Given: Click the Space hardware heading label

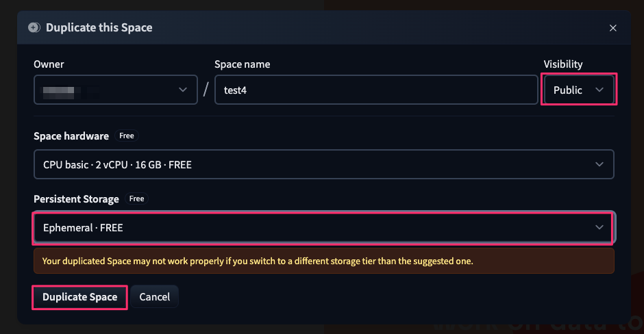Looking at the screenshot, I should pyautogui.click(x=71, y=136).
